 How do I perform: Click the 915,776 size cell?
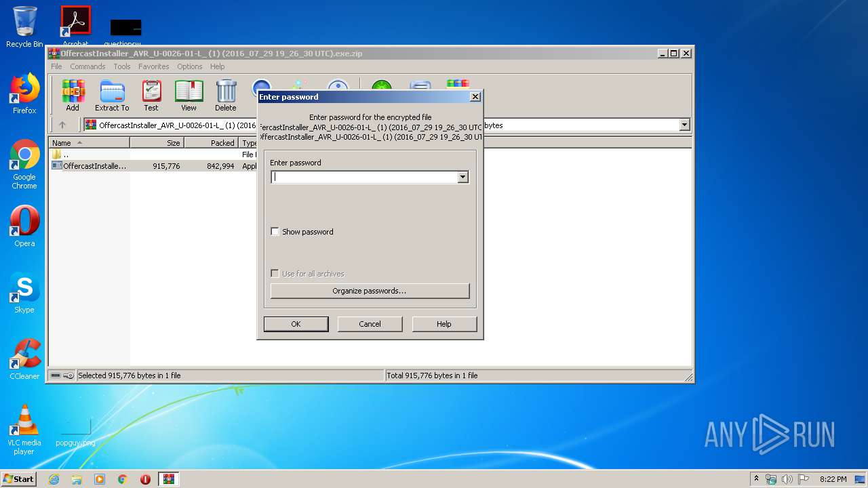tap(166, 166)
